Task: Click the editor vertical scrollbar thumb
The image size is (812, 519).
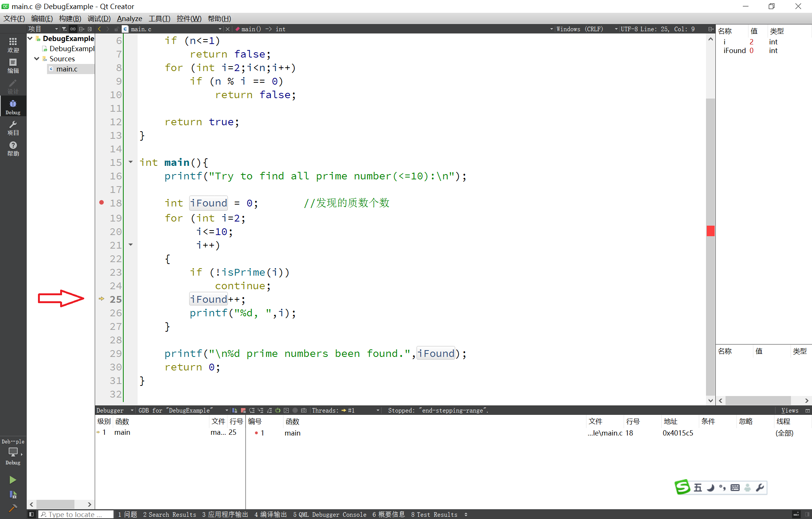Action: point(710,246)
